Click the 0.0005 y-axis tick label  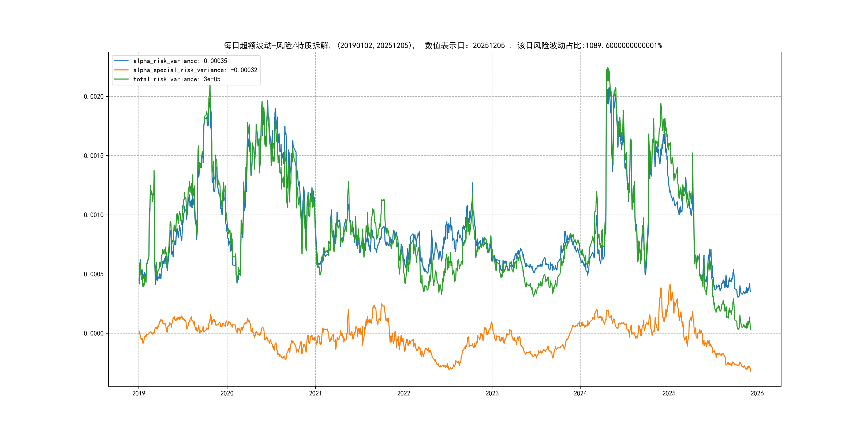click(94, 274)
